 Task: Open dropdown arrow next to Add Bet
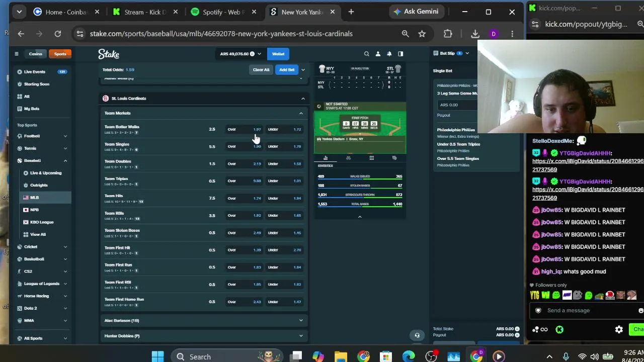pyautogui.click(x=303, y=70)
